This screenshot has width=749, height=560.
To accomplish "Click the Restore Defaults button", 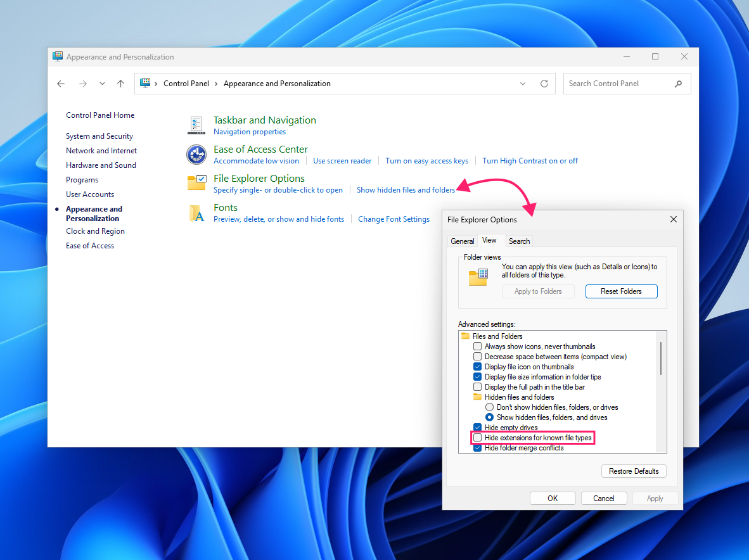I will click(634, 471).
